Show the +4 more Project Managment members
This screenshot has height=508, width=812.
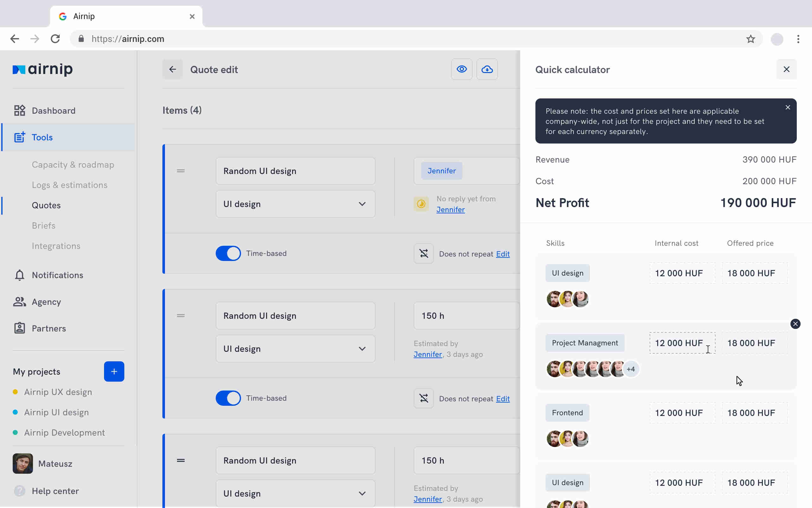click(x=631, y=369)
